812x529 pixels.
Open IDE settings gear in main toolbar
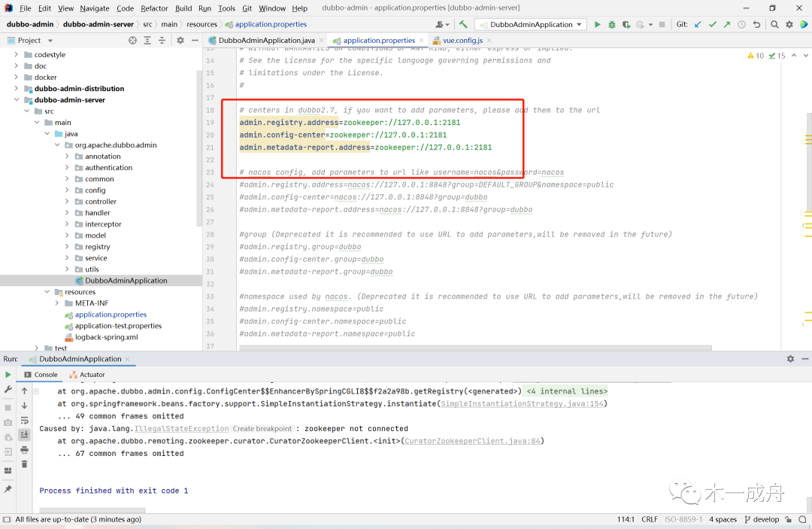789,24
